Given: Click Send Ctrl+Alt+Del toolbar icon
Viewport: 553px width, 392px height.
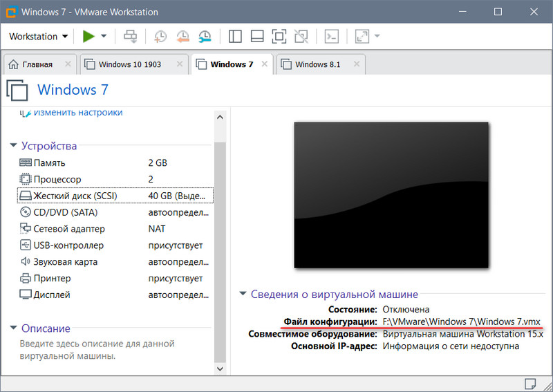Looking at the screenshot, I should pyautogui.click(x=130, y=37).
